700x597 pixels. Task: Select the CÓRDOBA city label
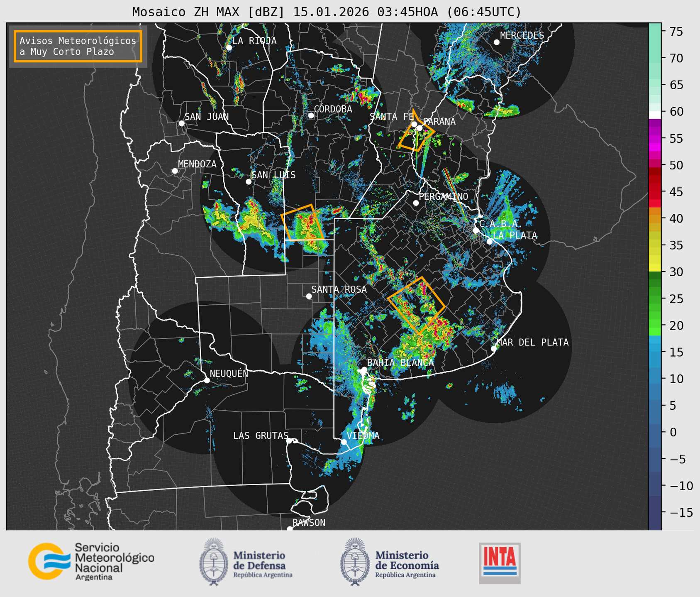coord(333,109)
